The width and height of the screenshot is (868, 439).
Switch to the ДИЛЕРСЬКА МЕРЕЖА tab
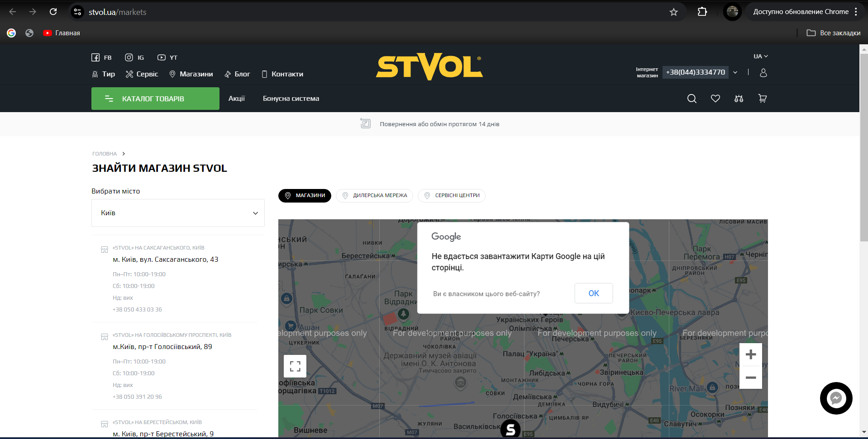point(374,196)
